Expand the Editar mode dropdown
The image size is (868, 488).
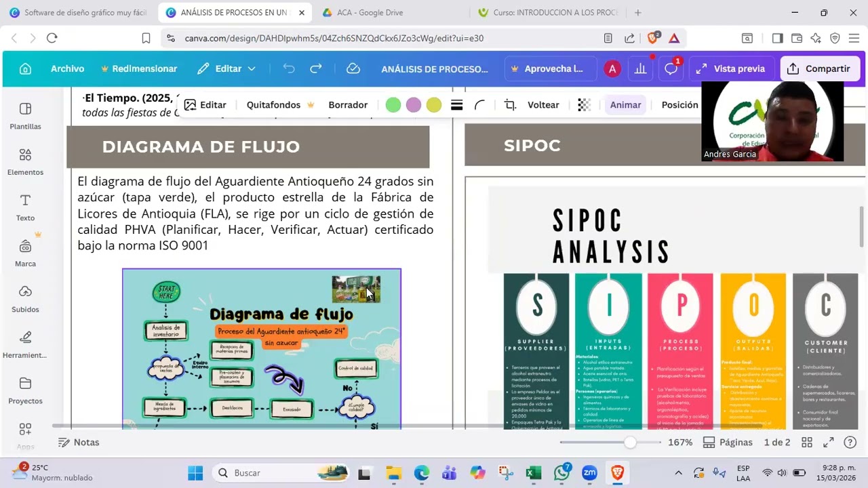(226, 68)
